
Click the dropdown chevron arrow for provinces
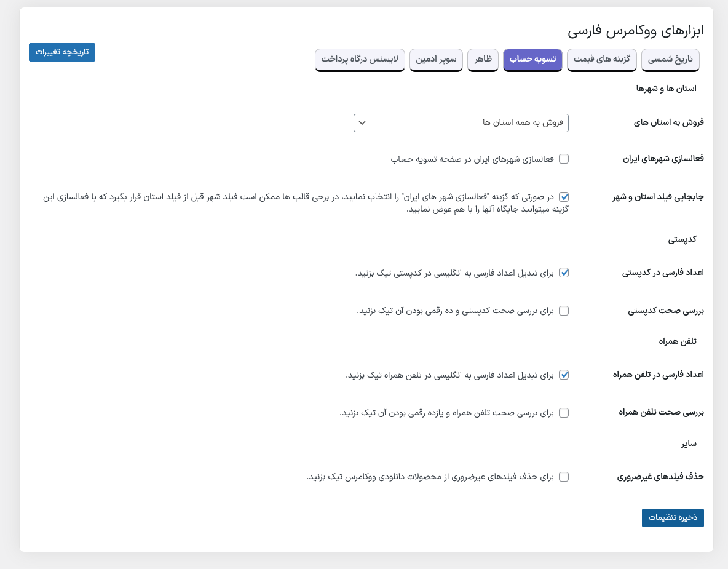pyautogui.click(x=362, y=123)
